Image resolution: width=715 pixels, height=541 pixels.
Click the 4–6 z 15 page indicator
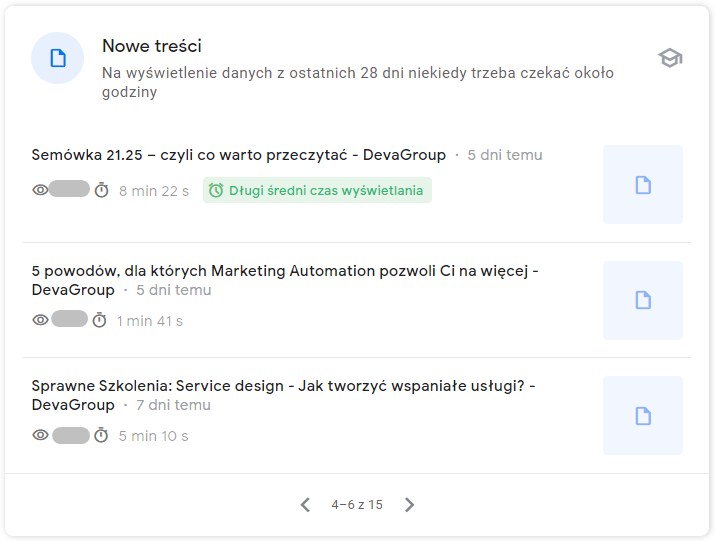point(357,505)
